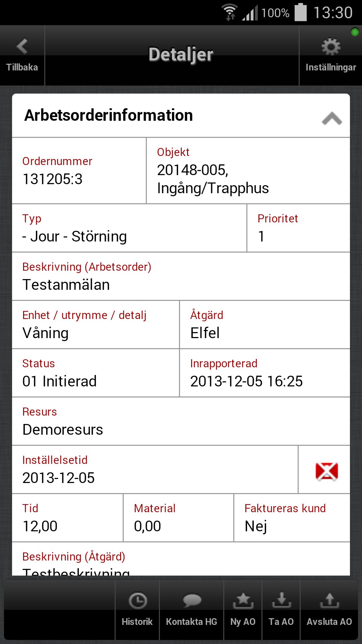Screen dimensions: 362x644
Task: Tap the Material 0,00 field
Action: [x=147, y=526]
